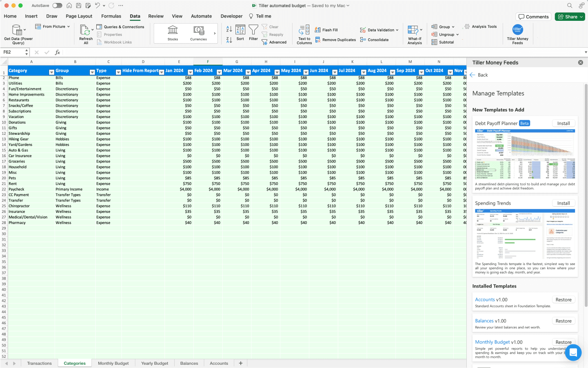Open the Type column filter dropdown
This screenshot has height=368, width=588.
coord(118,72)
